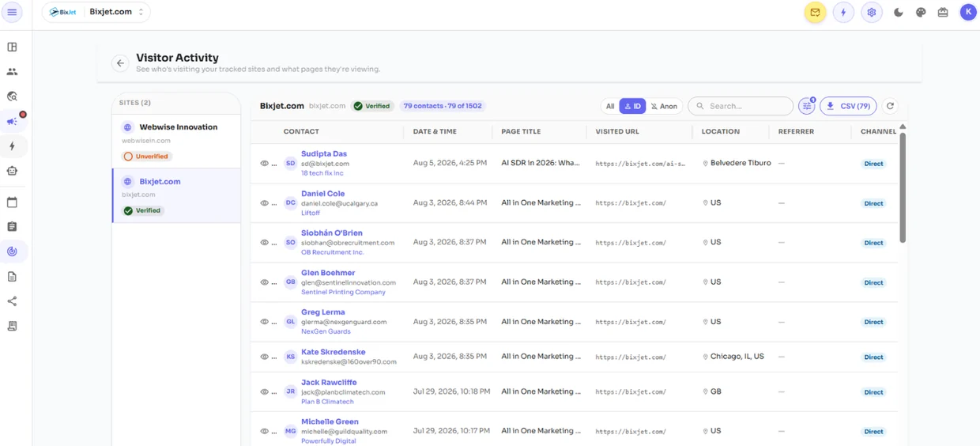Screen dimensions: 980x446
Task: Sort by LOCATION column header
Action: (721, 131)
